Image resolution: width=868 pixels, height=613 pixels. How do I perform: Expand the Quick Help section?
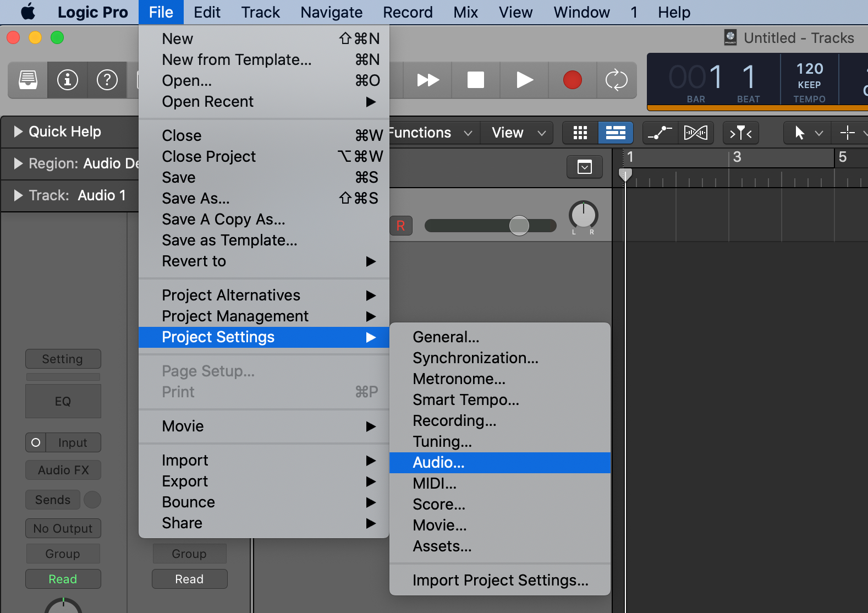[18, 132]
